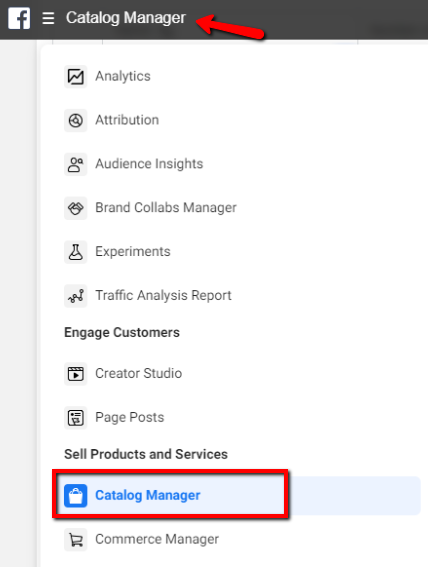Click the Analytics chart icon
This screenshot has width=428, height=567.
coord(76,77)
